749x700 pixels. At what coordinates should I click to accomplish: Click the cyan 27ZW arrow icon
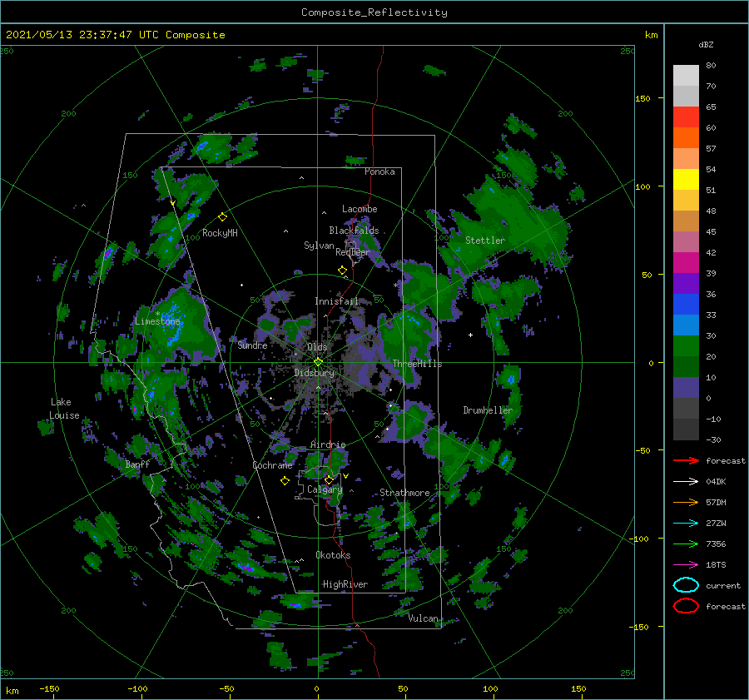pyautogui.click(x=686, y=524)
